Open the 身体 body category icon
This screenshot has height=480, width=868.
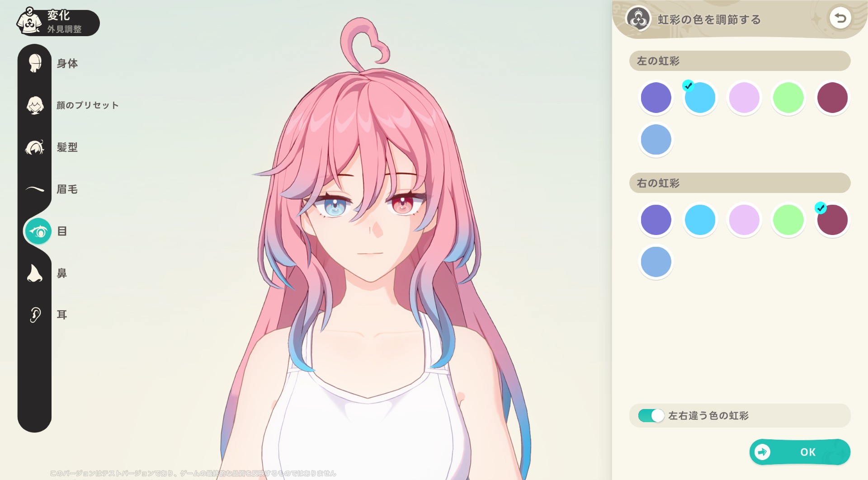35,63
